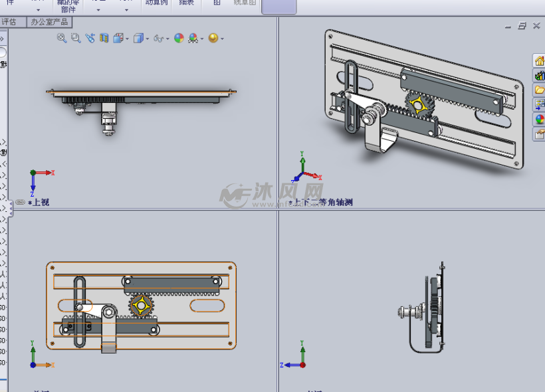The width and height of the screenshot is (545, 392).
Task: Expand the Display Style dropdown arrow
Action: [x=148, y=39]
